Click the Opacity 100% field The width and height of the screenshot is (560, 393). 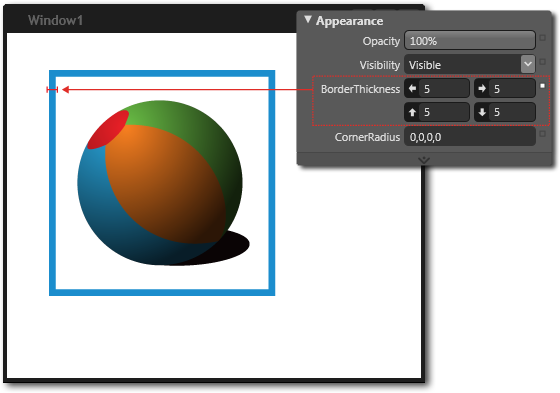point(470,41)
